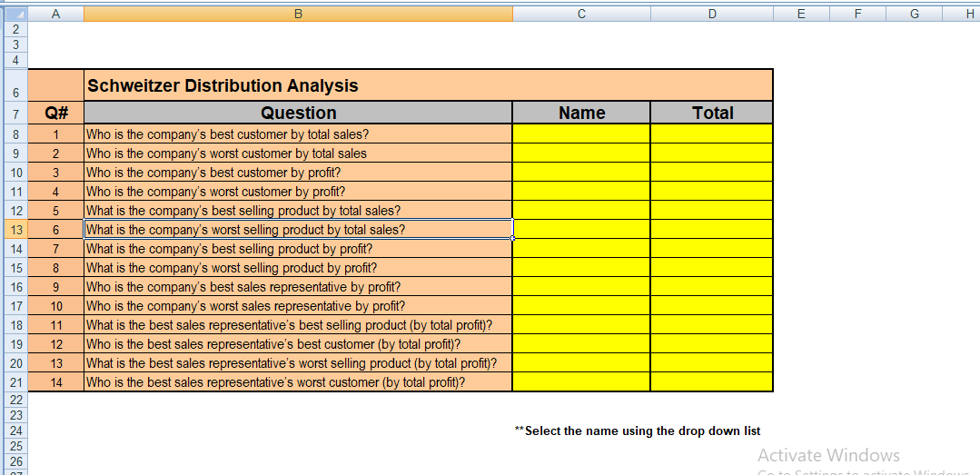Select question 'best customer by total sales'

(x=298, y=134)
